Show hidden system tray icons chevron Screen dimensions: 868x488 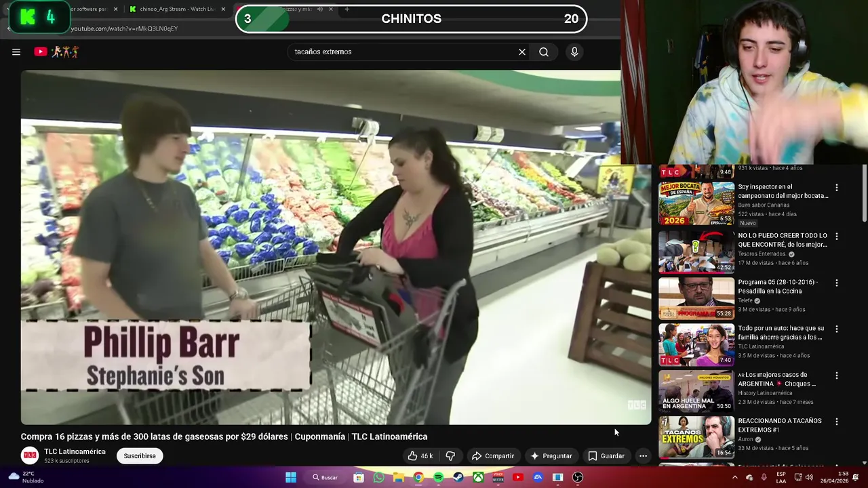click(x=734, y=477)
